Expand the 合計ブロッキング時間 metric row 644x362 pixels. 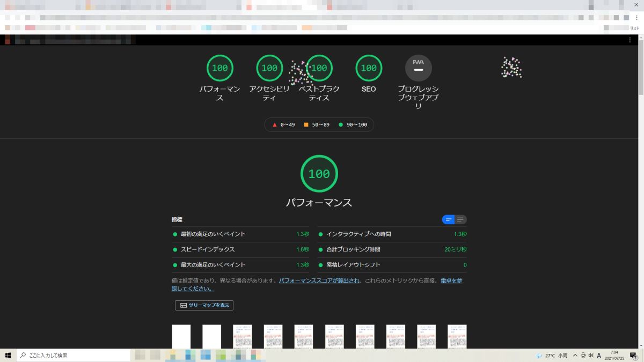point(392,249)
